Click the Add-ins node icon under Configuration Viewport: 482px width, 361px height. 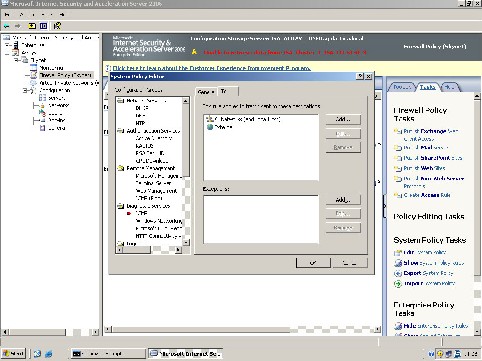tap(42, 120)
